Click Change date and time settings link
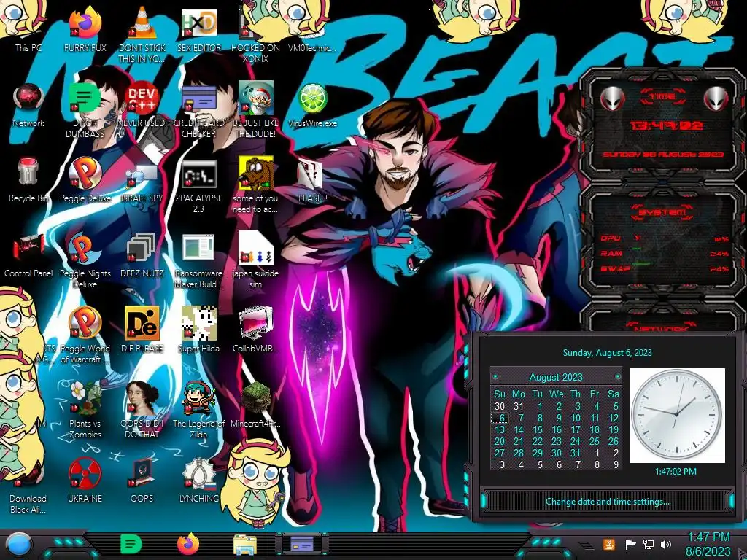747x560 pixels. coord(607,502)
